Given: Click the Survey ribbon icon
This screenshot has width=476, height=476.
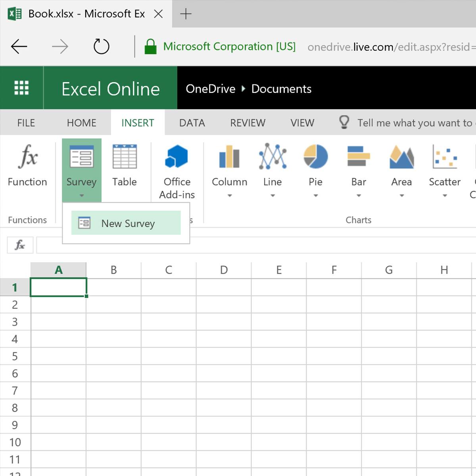Looking at the screenshot, I should (81, 157).
